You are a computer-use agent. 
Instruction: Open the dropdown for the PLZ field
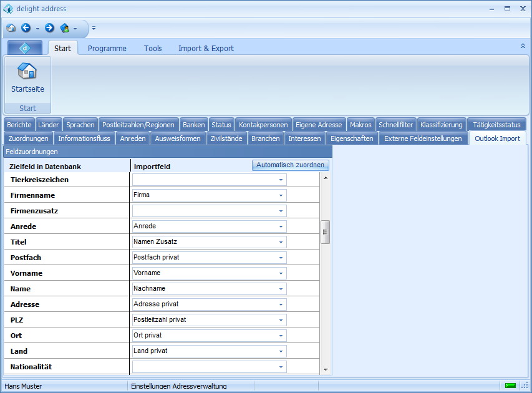pyautogui.click(x=281, y=320)
